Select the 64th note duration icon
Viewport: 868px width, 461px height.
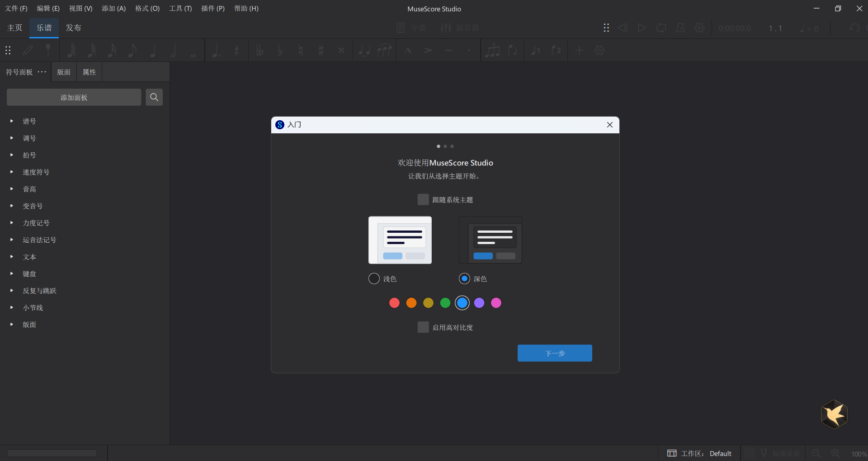pos(71,51)
